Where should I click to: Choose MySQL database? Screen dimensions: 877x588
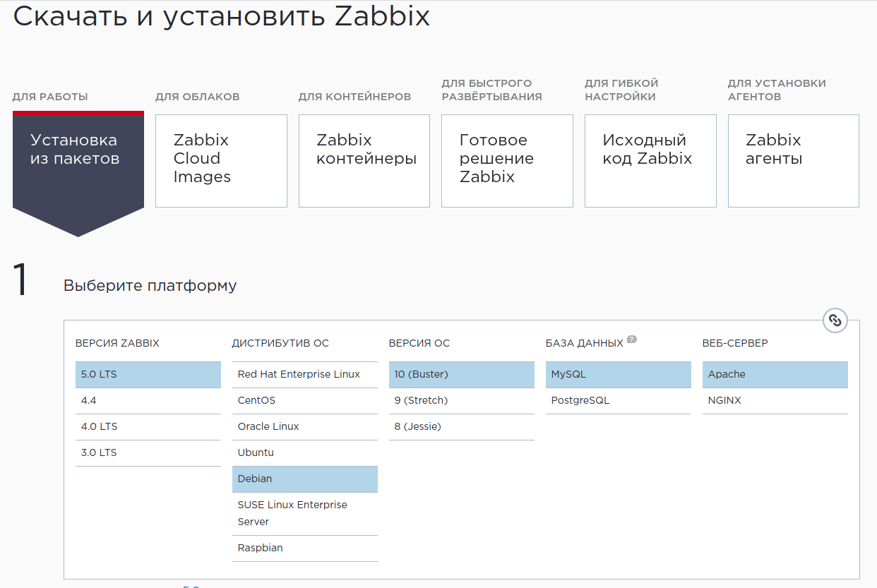click(619, 375)
